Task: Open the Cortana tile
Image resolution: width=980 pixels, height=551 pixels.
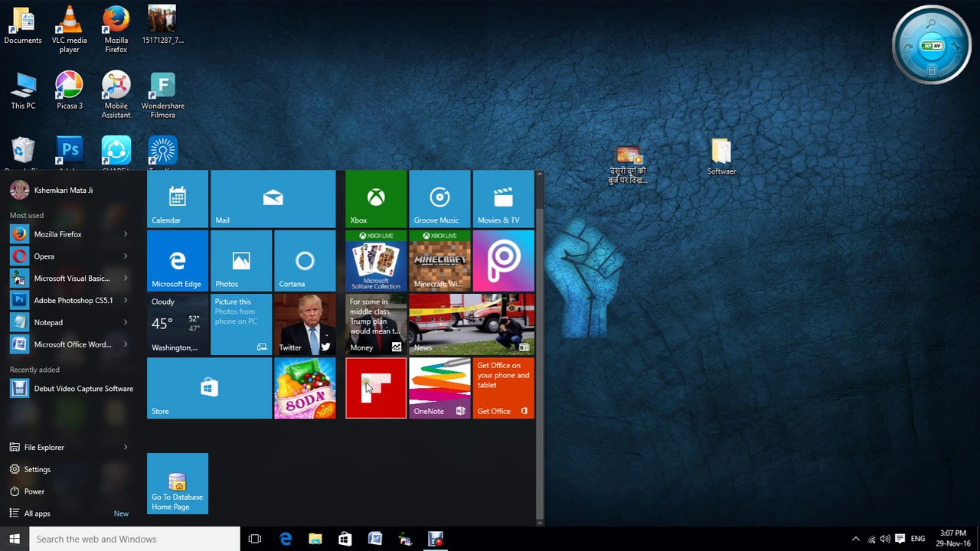Action: coord(305,261)
